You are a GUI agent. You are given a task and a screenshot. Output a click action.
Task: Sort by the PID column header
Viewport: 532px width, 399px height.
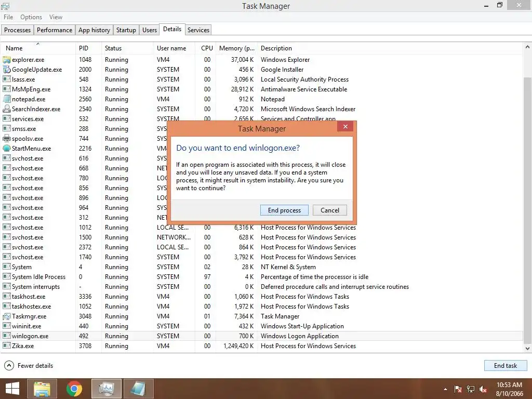[88, 48]
